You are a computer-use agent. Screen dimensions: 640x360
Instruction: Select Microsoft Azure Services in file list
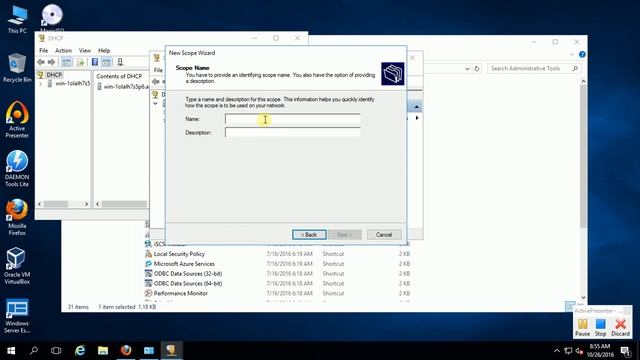[184, 264]
